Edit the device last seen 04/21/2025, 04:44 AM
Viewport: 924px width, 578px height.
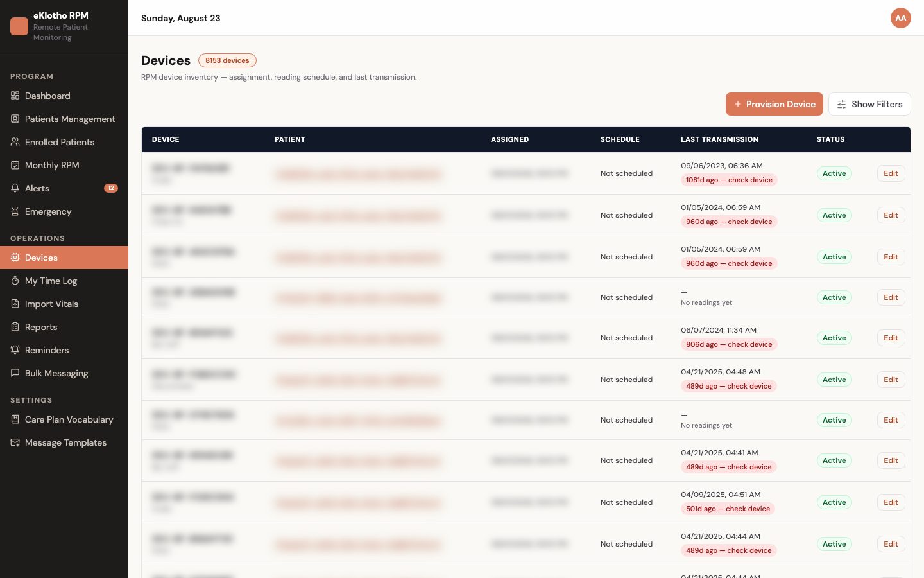coord(891,544)
